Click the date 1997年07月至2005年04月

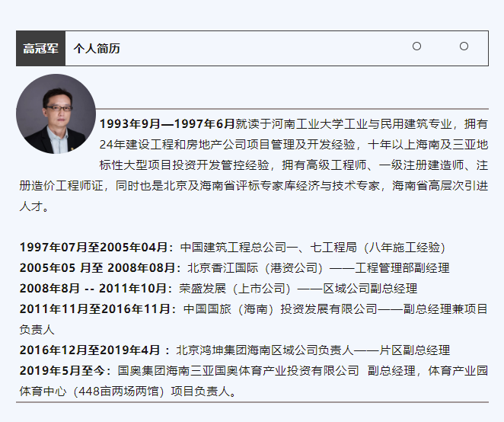click(x=94, y=248)
